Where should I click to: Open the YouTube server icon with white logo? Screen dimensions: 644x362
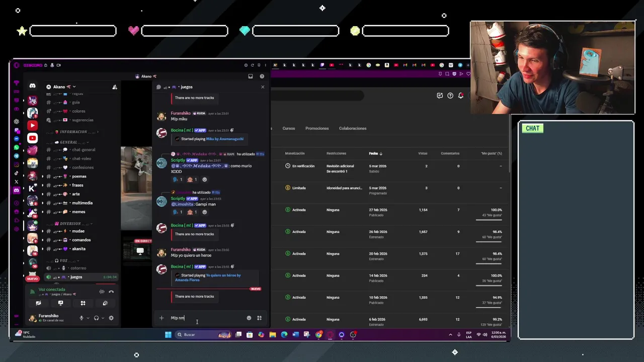(32, 138)
